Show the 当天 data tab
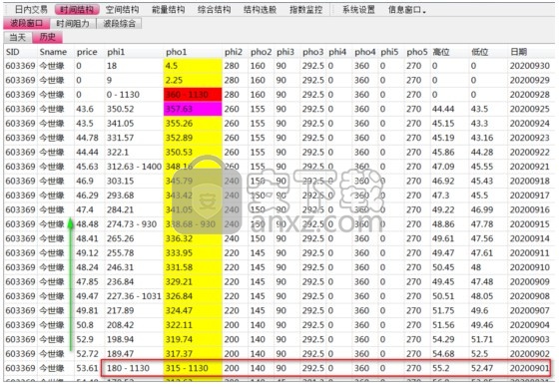This screenshot has width=559, height=392. [x=18, y=37]
